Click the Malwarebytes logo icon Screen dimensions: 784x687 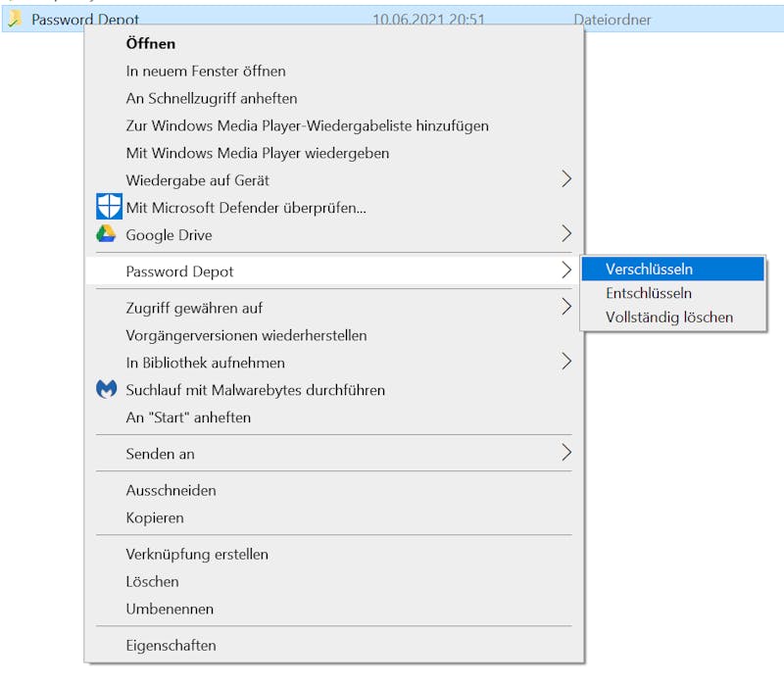click(x=107, y=389)
